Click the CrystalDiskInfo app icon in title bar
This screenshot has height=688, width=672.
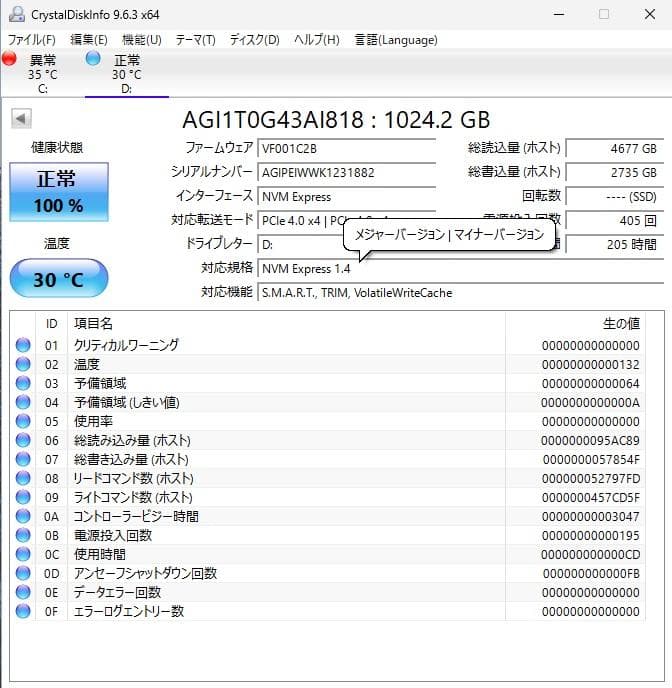(x=17, y=14)
